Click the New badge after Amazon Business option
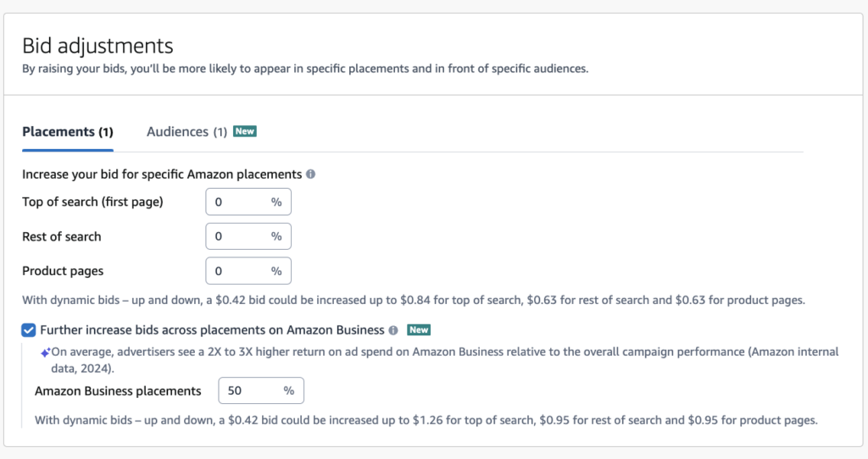The image size is (868, 459). 419,330
